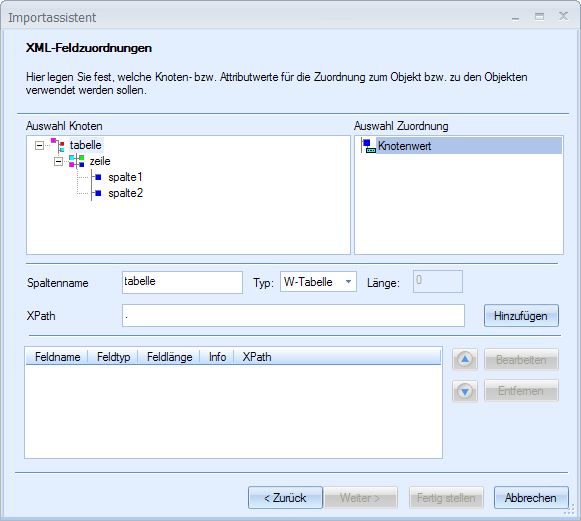Select spalte1 in the node tree
This screenshot has width=581, height=521.
tap(125, 177)
